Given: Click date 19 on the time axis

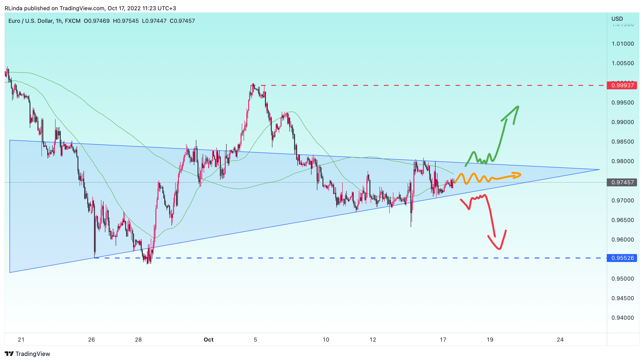Looking at the screenshot, I should (x=490, y=339).
